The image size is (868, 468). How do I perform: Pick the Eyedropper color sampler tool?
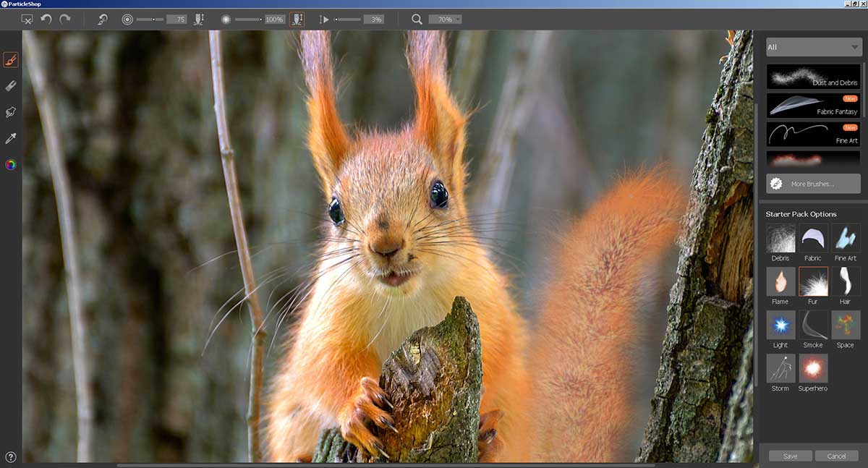[x=11, y=138]
